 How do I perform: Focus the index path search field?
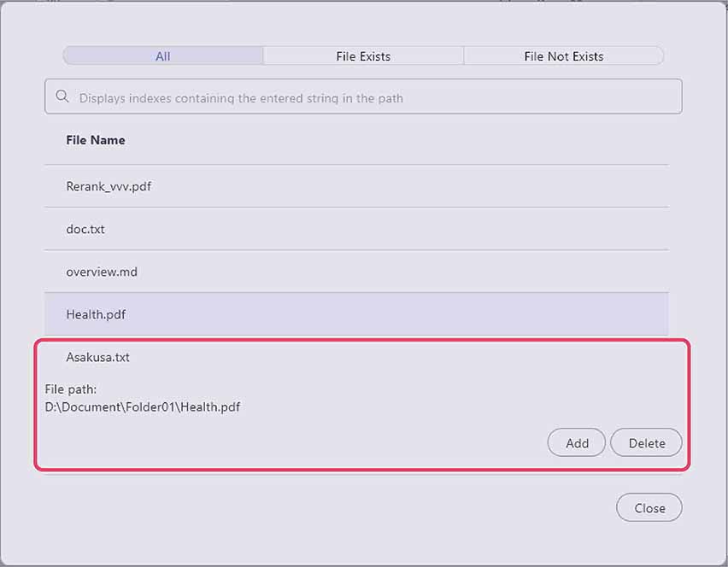[376, 97]
